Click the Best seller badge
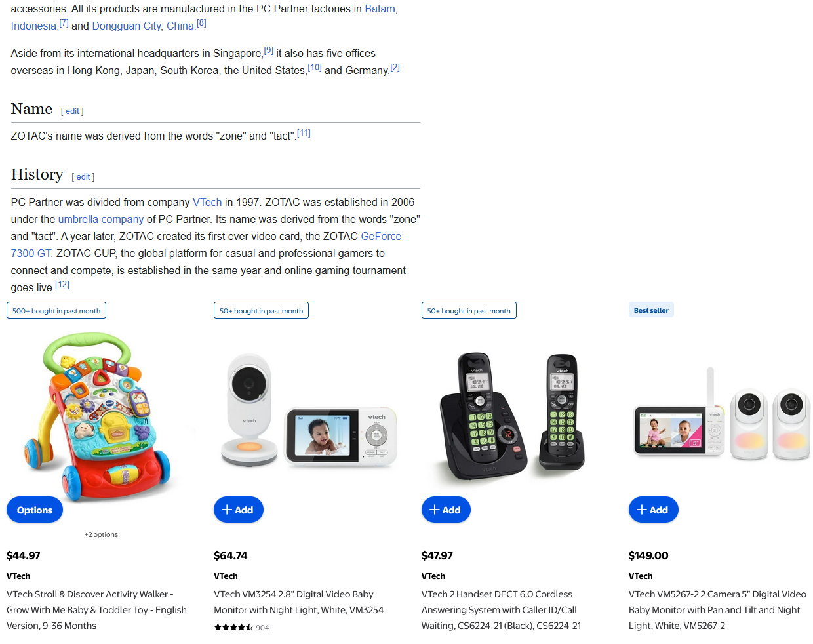813x644 pixels. pyautogui.click(x=651, y=310)
